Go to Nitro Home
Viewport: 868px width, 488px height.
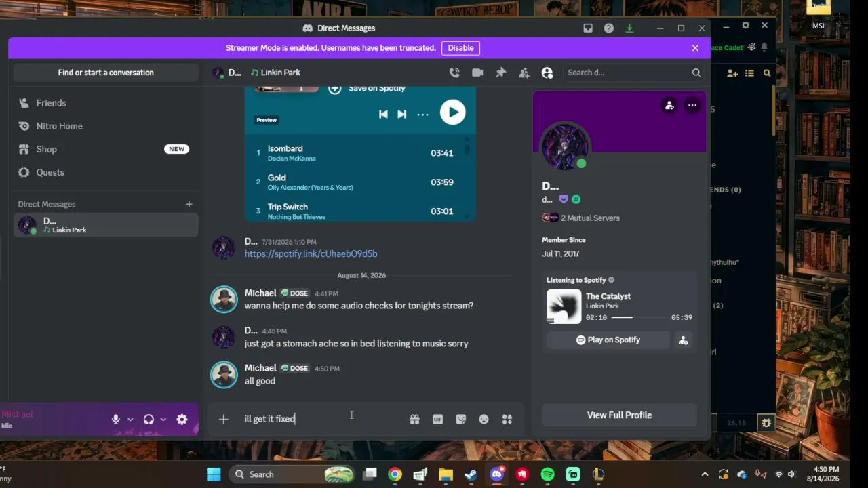click(x=106, y=126)
